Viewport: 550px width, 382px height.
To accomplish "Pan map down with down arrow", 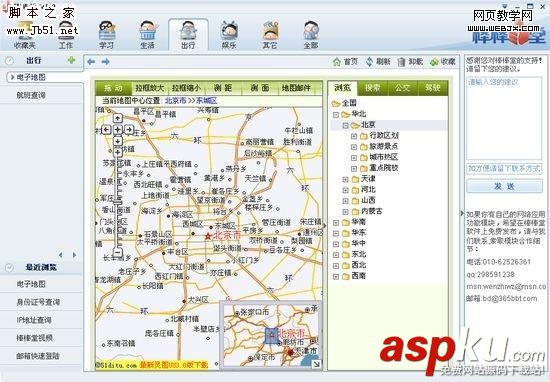I will point(118,141).
